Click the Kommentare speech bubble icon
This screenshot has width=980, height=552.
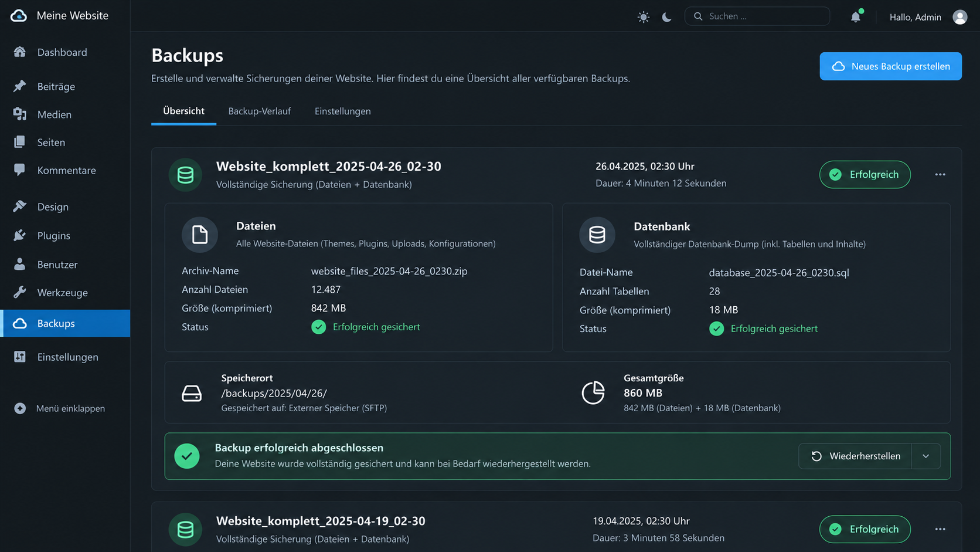click(x=20, y=170)
